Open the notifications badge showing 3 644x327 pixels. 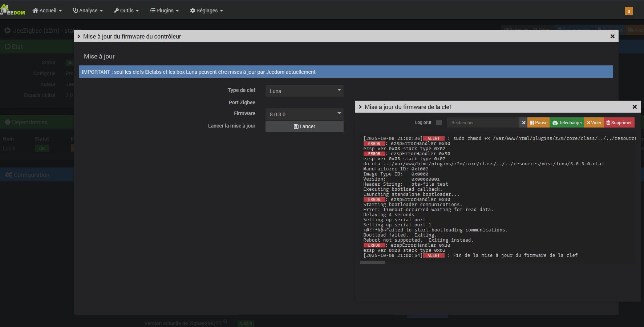pos(629,11)
